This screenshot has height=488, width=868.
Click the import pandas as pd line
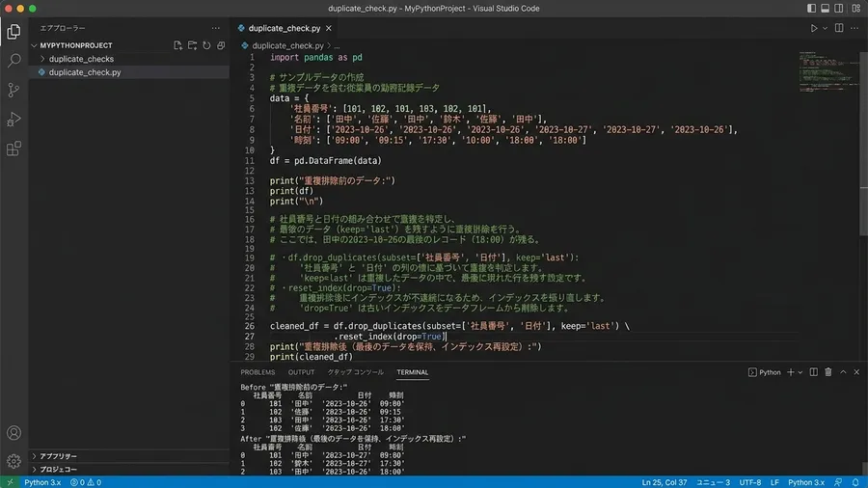[316, 57]
